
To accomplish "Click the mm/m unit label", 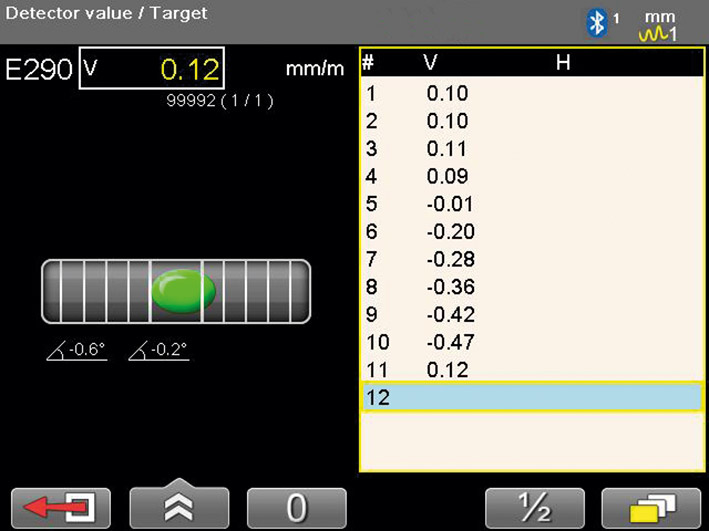I will (x=315, y=69).
